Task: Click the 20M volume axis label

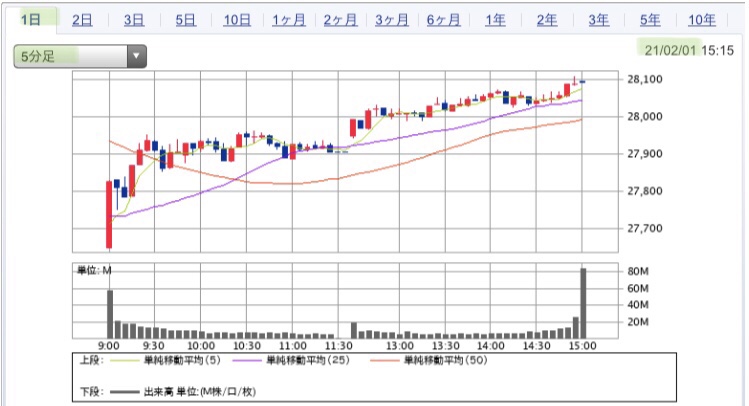Action: (638, 321)
